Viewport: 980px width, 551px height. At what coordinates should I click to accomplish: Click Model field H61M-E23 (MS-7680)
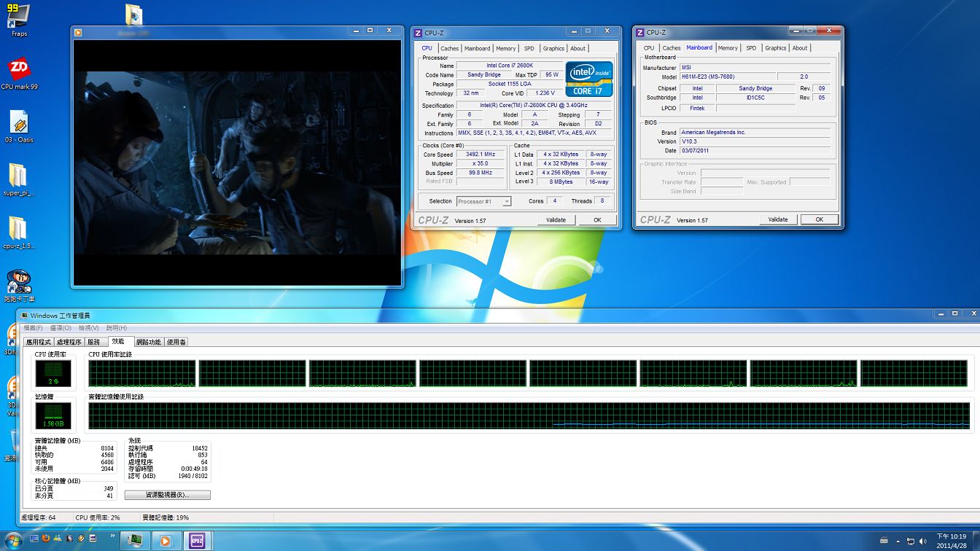point(726,77)
